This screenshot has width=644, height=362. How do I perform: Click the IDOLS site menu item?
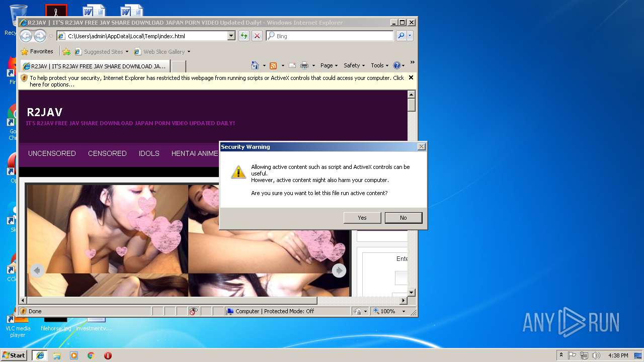click(x=149, y=153)
